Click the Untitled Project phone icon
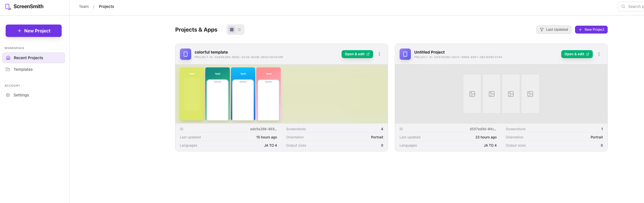 405,54
